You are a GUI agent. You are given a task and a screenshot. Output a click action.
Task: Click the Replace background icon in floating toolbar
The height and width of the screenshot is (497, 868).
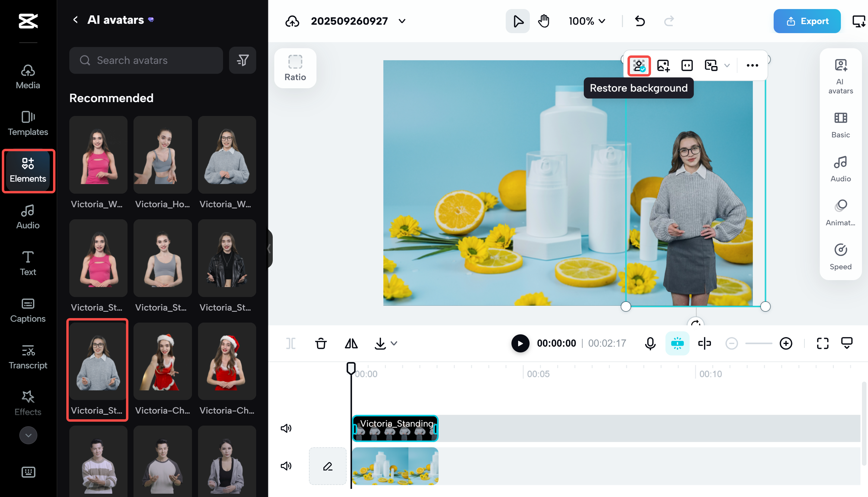[x=663, y=65]
